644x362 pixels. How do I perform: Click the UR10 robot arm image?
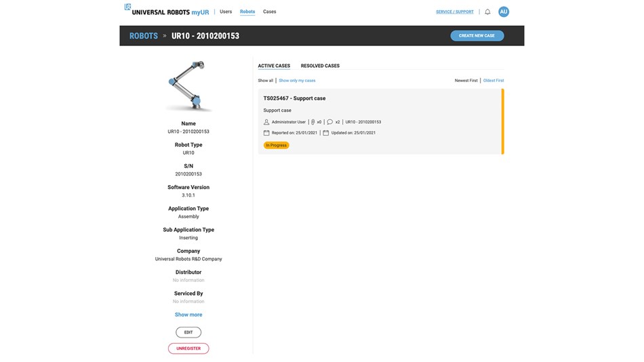pos(188,85)
